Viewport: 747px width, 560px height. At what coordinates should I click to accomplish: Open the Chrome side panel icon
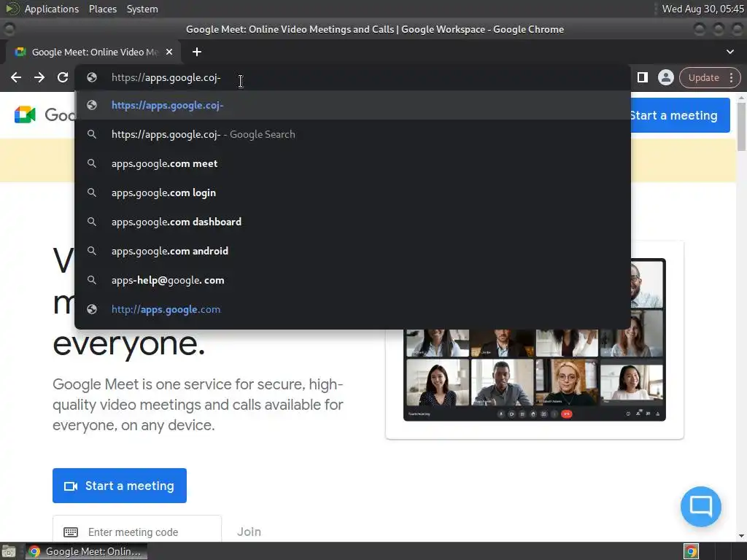642,77
